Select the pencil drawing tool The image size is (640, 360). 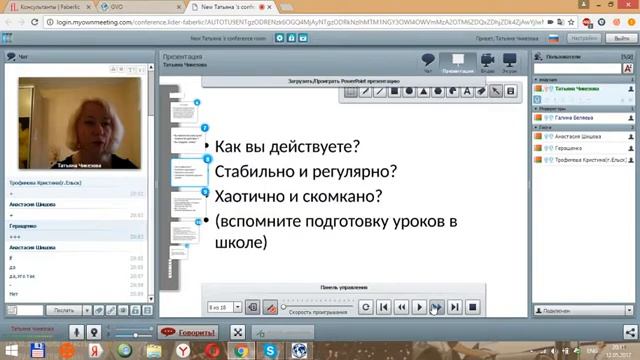pos(365,91)
